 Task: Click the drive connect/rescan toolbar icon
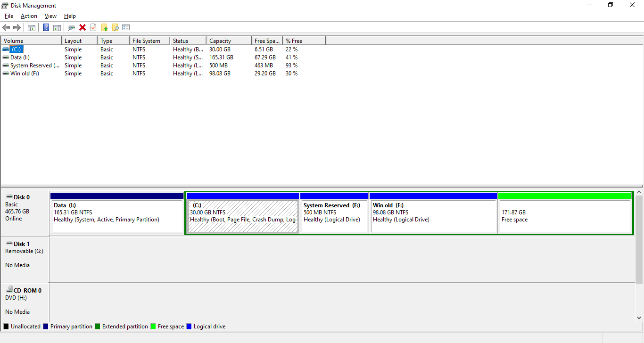[x=72, y=28]
